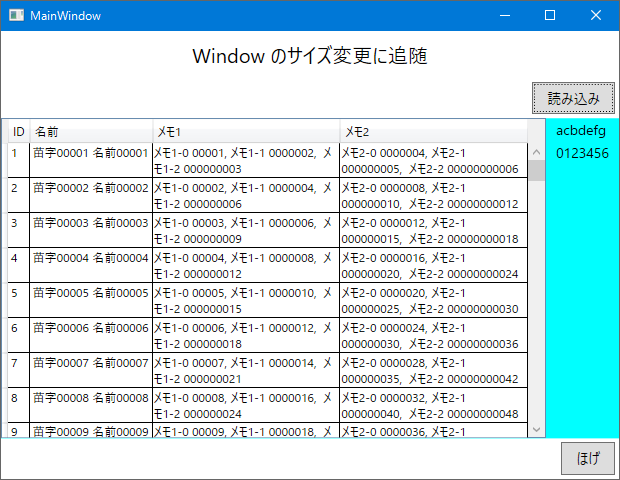The width and height of the screenshot is (620, 480).
Task: Minimize the MainWindow window
Action: [505, 15]
